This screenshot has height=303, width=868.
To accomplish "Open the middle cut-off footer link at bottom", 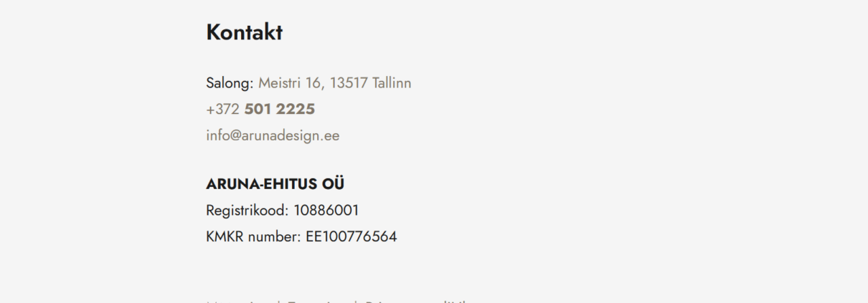I will pyautogui.click(x=319, y=301).
